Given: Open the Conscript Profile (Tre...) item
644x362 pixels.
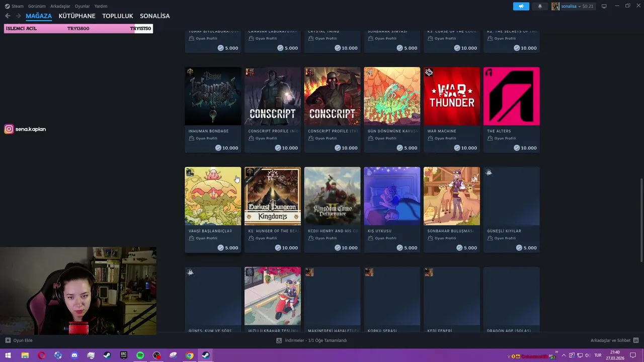Looking at the screenshot, I should 332,110.
